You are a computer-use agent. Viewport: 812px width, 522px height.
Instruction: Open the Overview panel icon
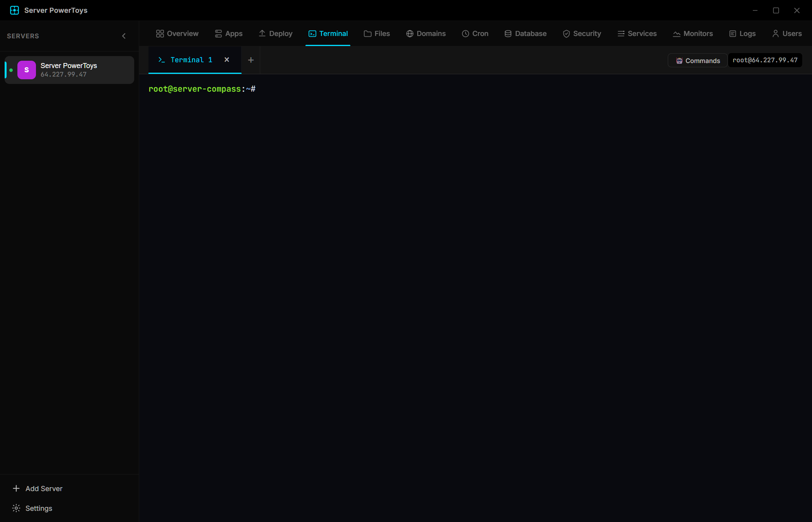160,34
